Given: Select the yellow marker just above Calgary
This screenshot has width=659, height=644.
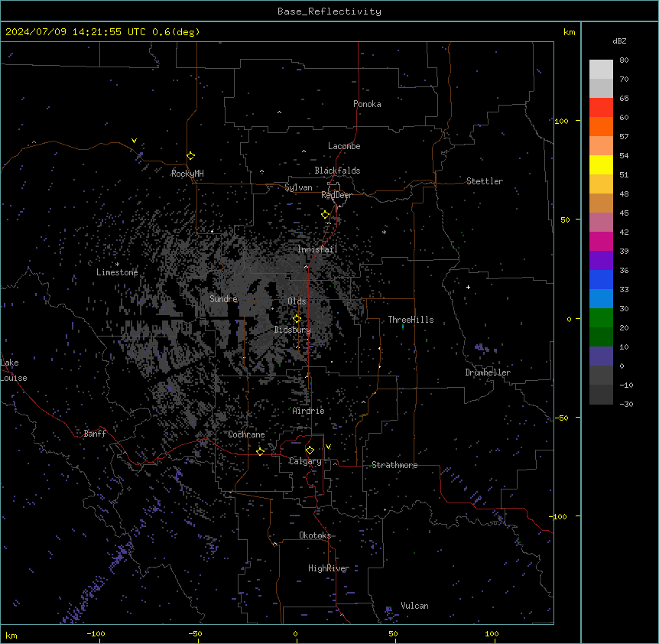Looking at the screenshot, I should (310, 450).
